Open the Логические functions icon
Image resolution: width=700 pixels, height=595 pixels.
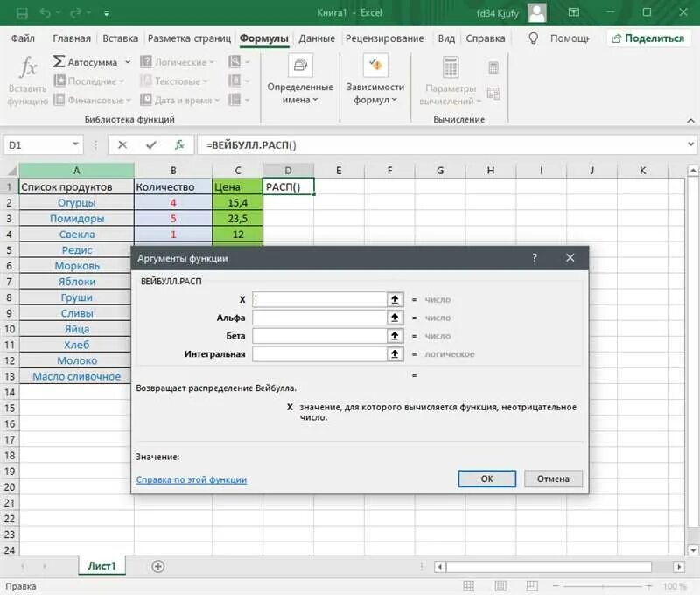coord(146,61)
